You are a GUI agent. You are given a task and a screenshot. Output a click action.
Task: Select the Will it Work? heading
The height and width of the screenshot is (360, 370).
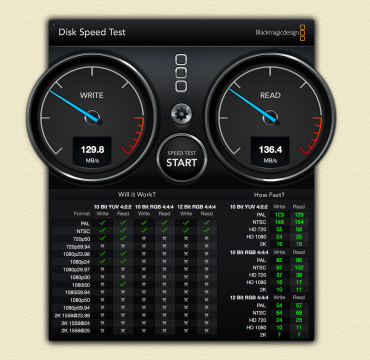coord(137,194)
